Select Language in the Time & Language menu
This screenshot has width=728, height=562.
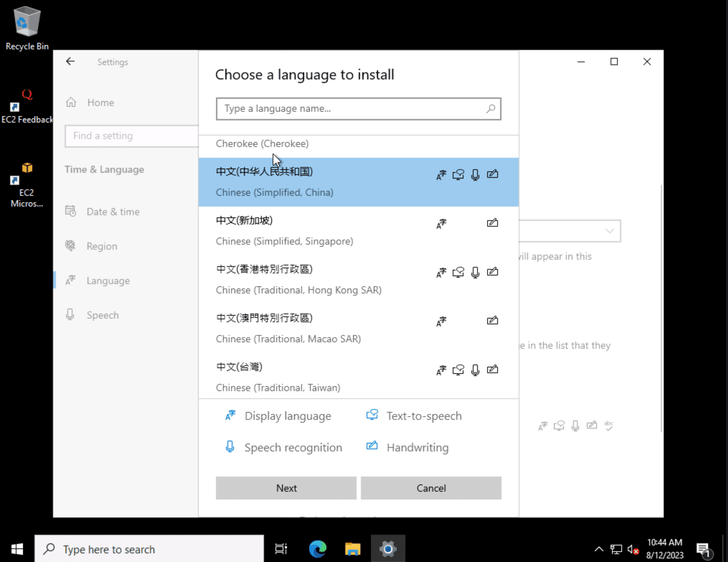click(x=108, y=280)
